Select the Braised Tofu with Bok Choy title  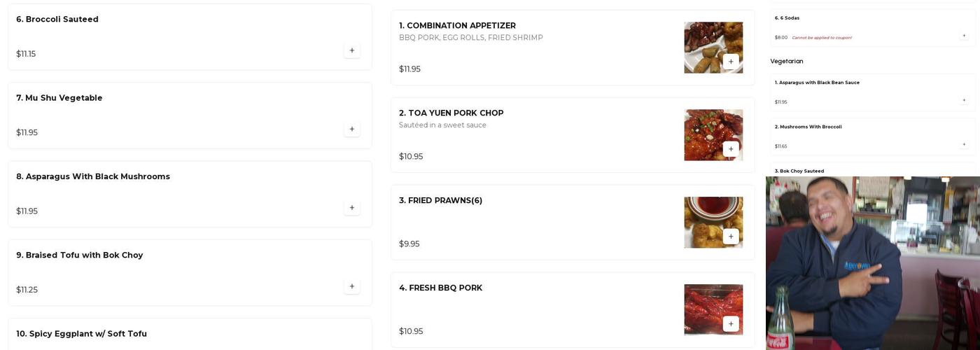click(79, 255)
